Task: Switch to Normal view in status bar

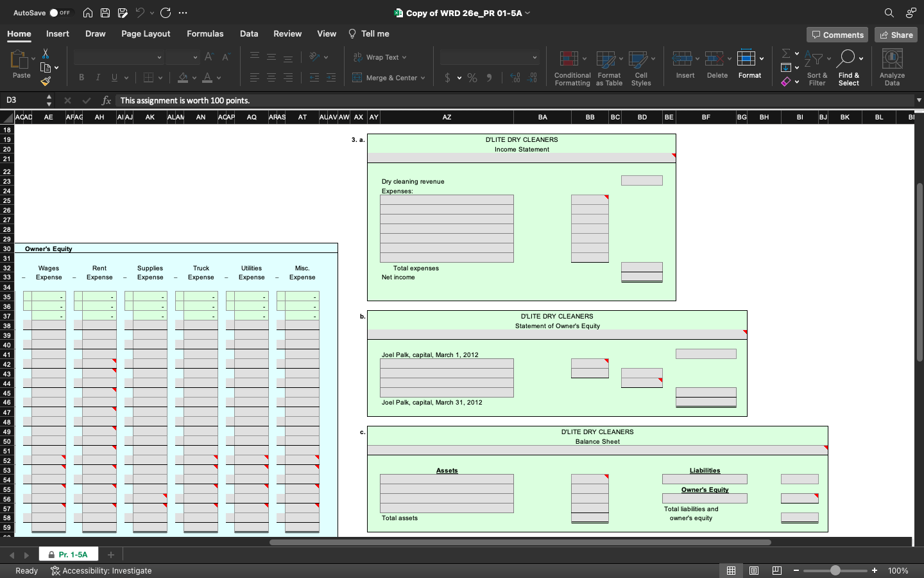Action: [x=731, y=570]
